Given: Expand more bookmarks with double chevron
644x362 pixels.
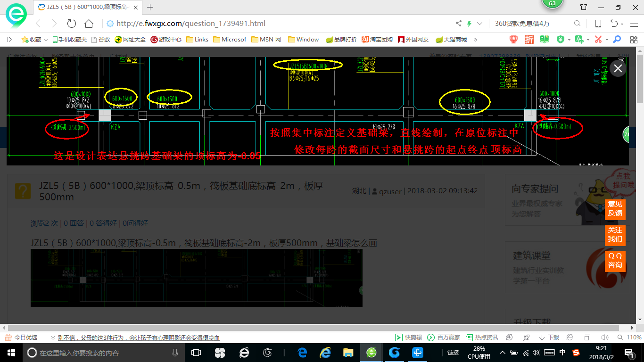Looking at the screenshot, I should pyautogui.click(x=475, y=40).
